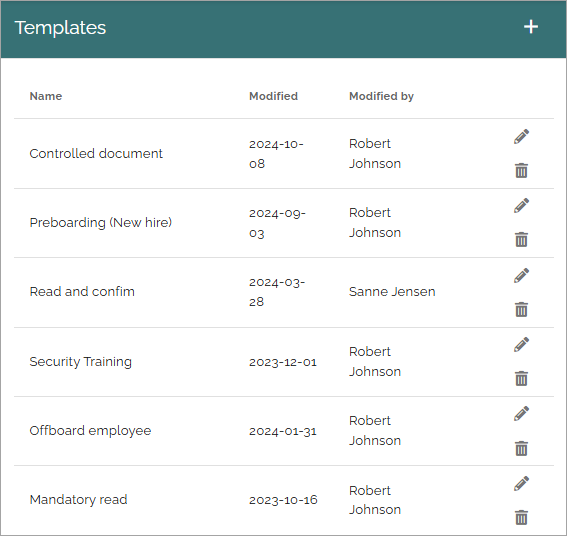
Task: Edit the Controlled document template
Action: [x=521, y=137]
